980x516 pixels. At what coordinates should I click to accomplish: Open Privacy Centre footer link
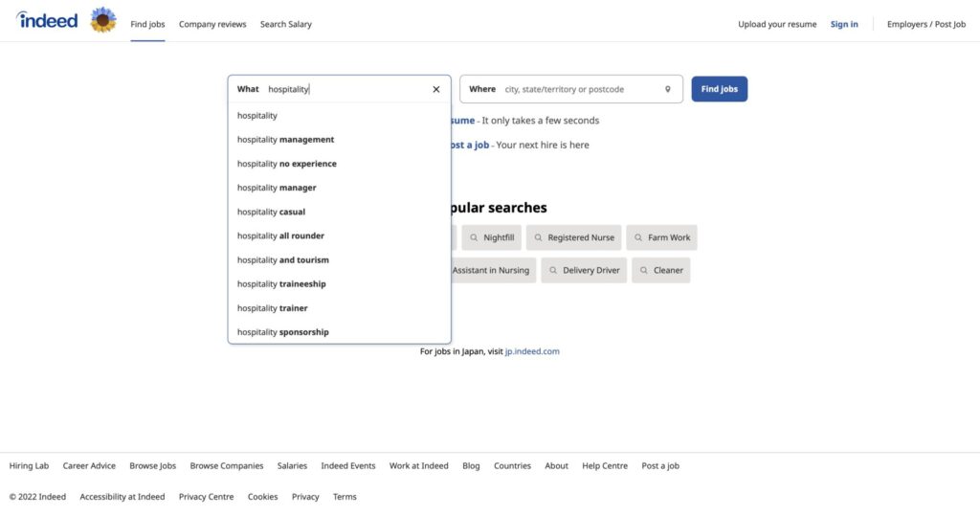[207, 497]
